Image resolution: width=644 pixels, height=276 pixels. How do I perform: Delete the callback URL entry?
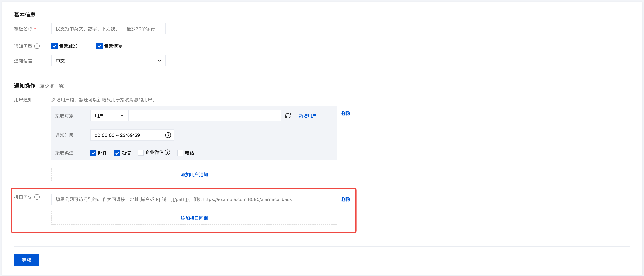[345, 199]
